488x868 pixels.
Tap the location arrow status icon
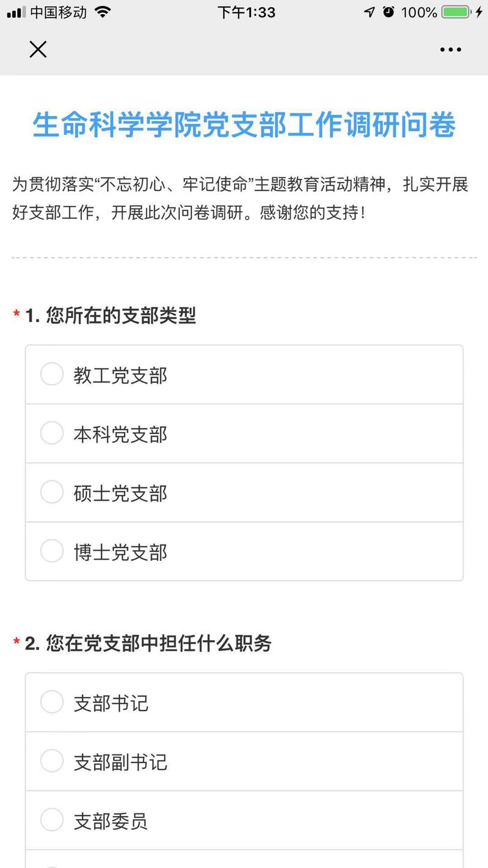pos(369,12)
